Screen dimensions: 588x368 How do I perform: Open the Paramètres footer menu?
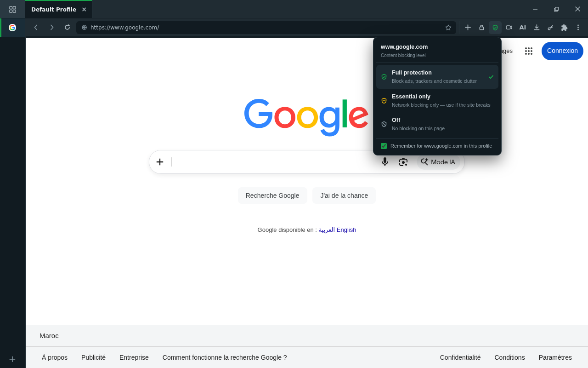(555, 357)
